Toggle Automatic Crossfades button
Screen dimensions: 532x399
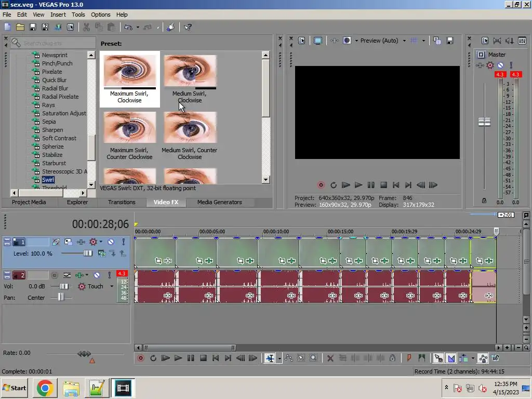[x=451, y=358]
